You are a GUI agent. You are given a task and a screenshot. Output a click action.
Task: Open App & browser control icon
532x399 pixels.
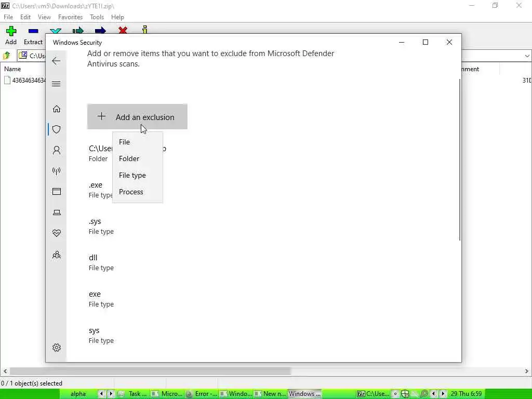point(57,191)
